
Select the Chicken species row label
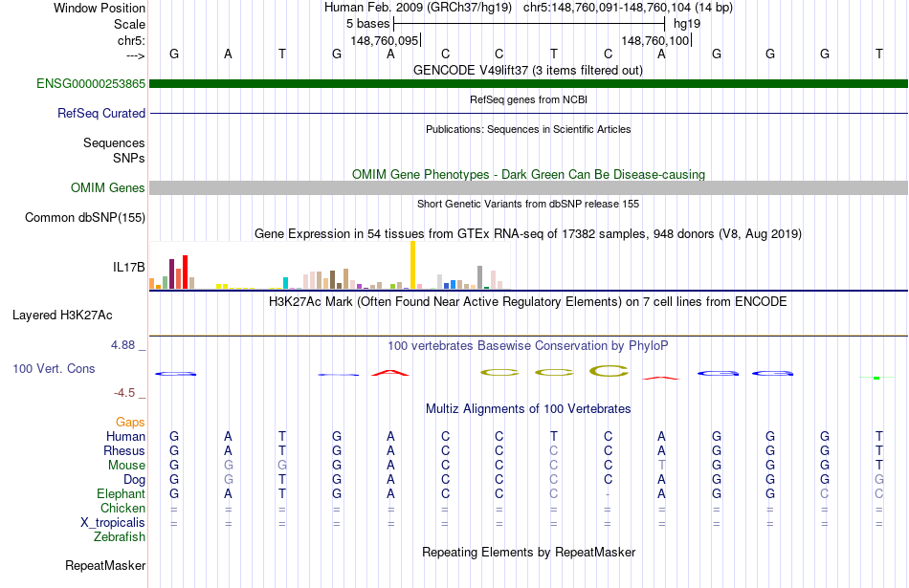122,508
